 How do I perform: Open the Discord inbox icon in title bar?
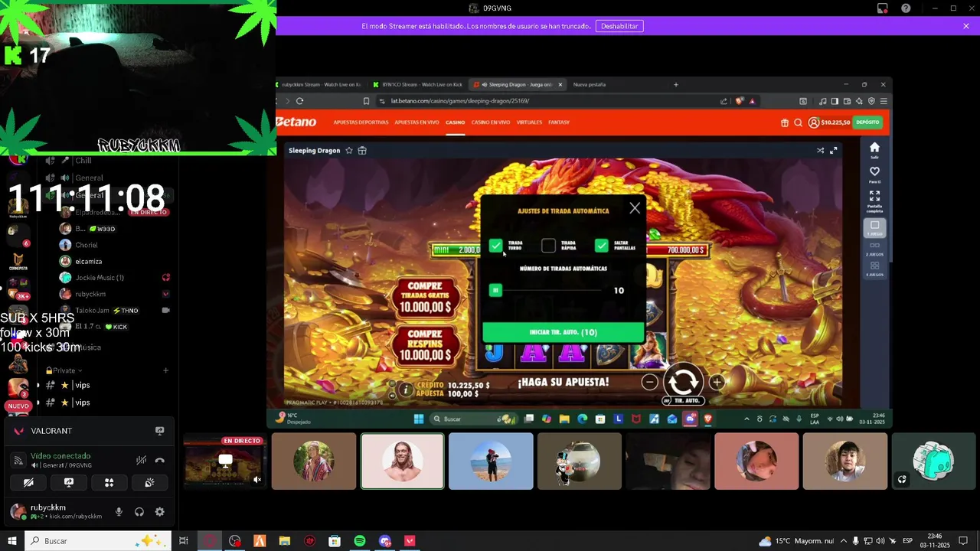(883, 8)
